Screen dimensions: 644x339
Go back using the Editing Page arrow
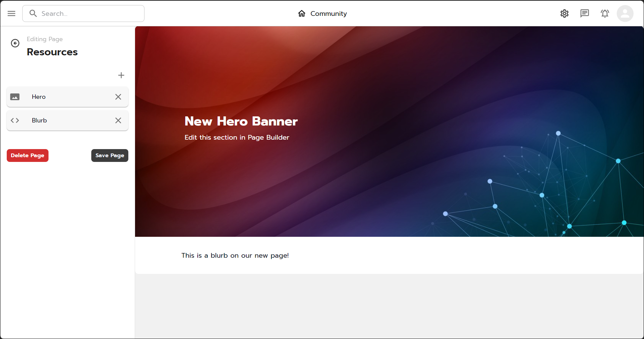(15, 43)
